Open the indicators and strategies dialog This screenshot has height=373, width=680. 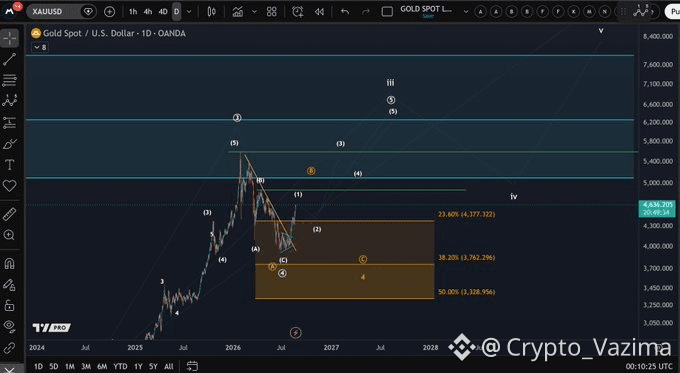point(238,12)
